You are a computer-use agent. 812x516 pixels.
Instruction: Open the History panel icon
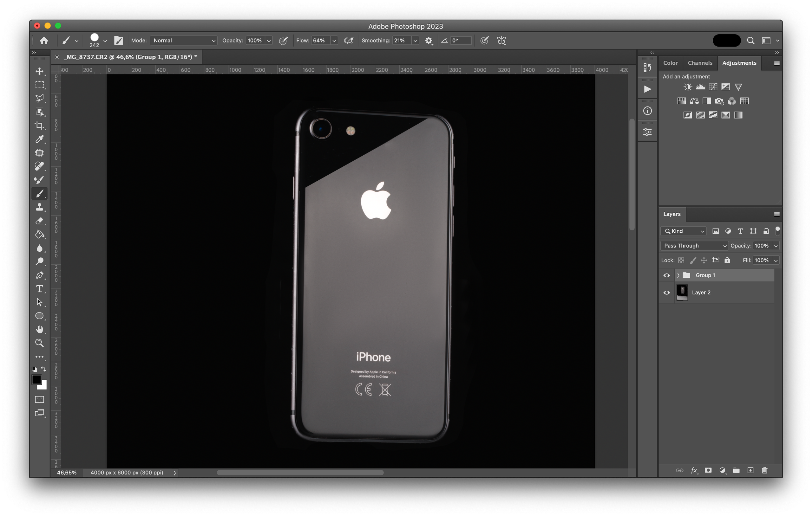647,68
